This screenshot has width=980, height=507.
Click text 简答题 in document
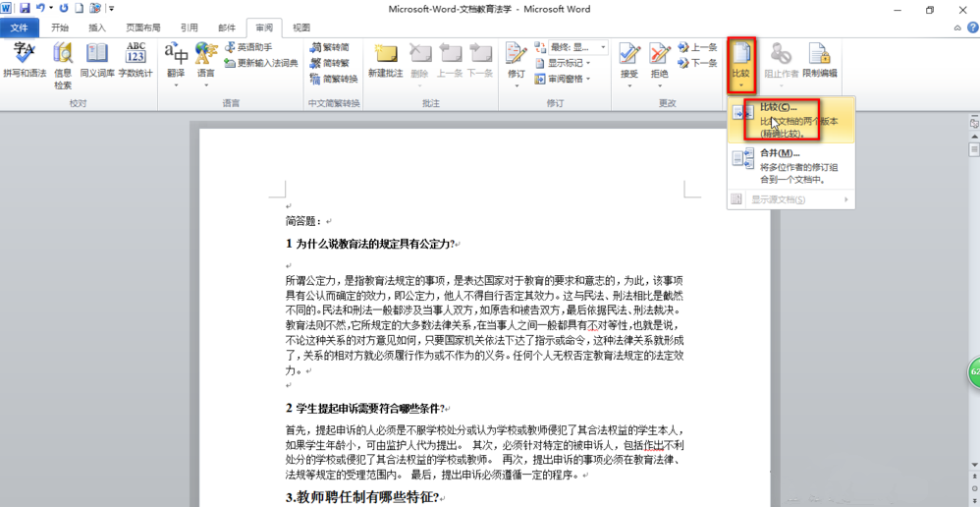click(303, 221)
